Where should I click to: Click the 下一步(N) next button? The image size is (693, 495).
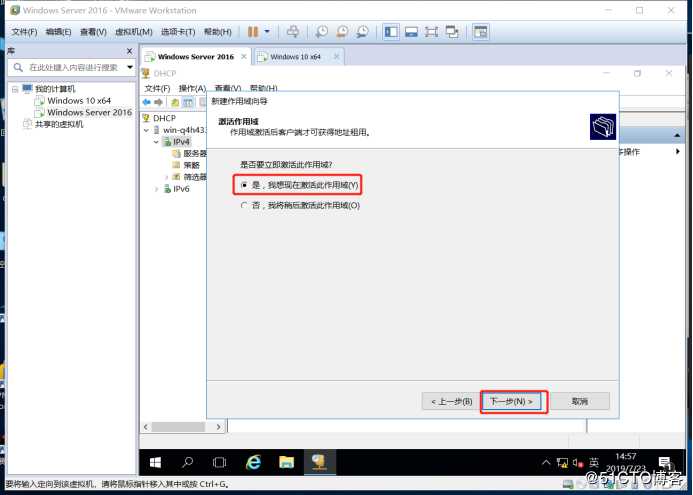(x=511, y=401)
